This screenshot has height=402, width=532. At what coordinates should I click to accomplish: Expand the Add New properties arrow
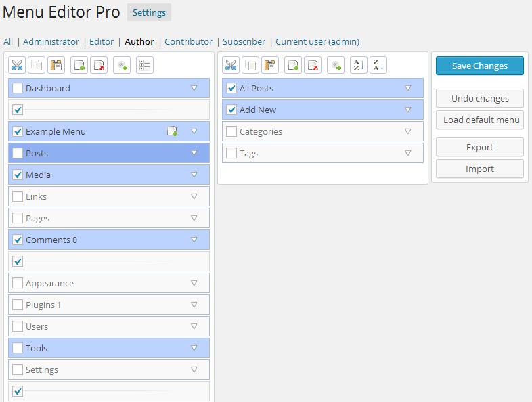pyautogui.click(x=408, y=110)
